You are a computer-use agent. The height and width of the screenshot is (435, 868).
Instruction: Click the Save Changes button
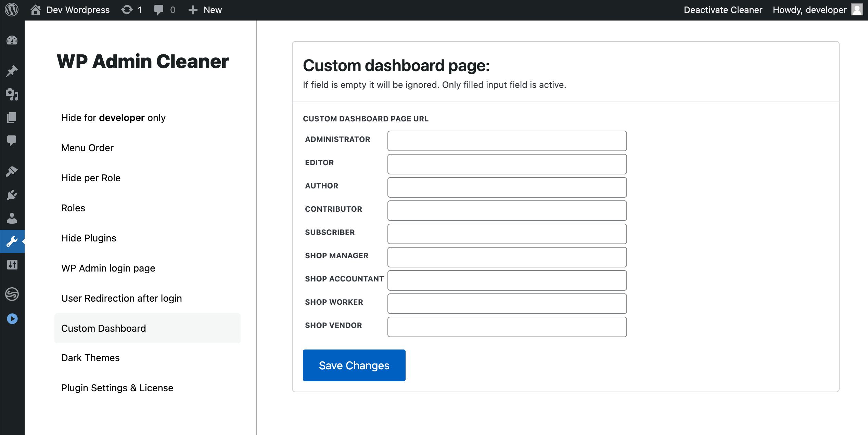coord(354,365)
